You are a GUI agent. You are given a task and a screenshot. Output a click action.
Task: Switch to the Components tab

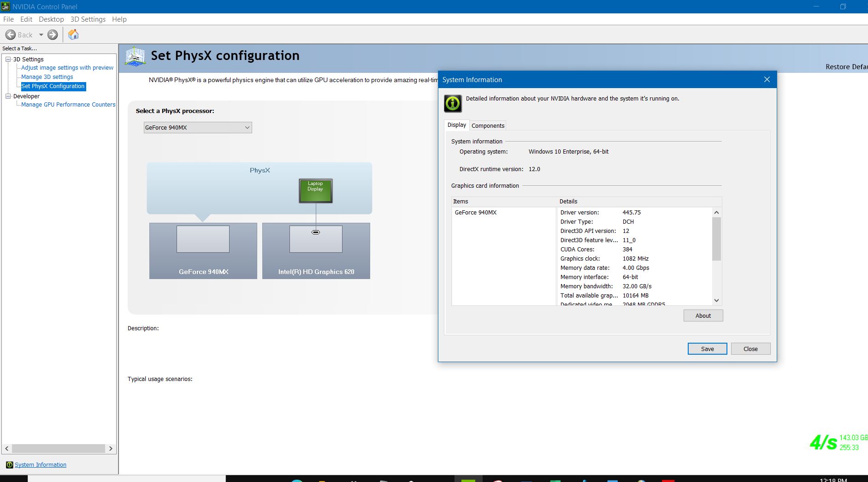(488, 125)
